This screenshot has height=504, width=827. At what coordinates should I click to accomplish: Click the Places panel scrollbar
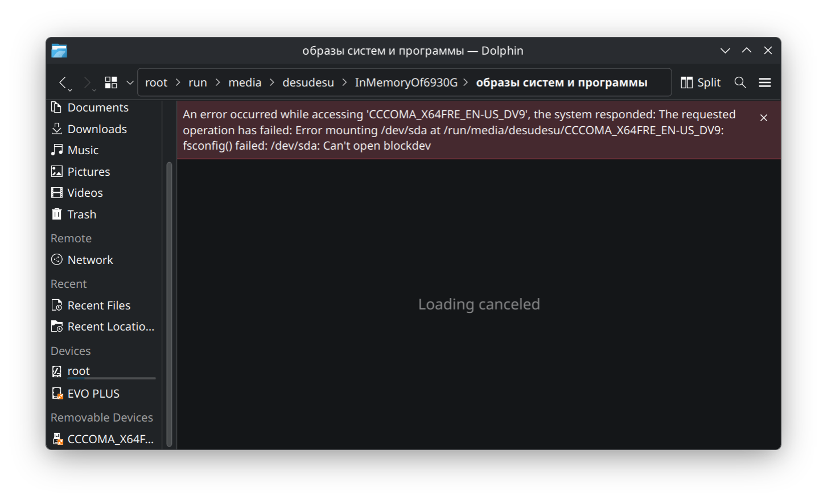(169, 304)
